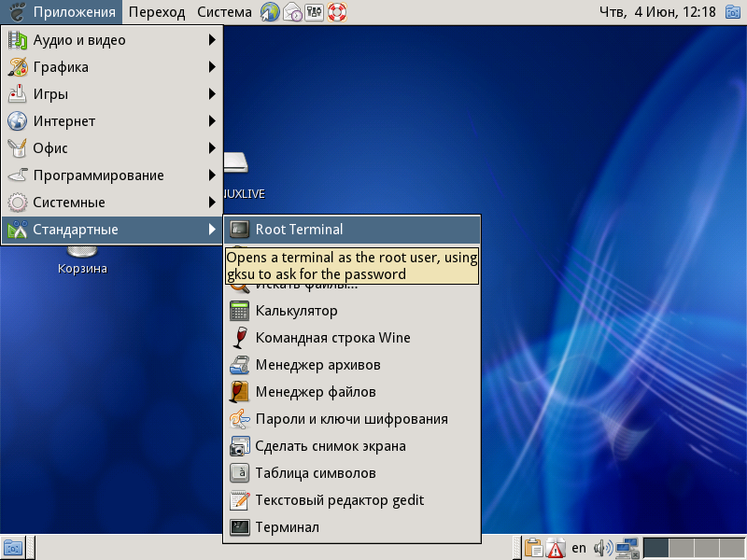Viewport: 747px width, 560px height.
Task: Click the Root Terminal icon
Action: [x=240, y=230]
